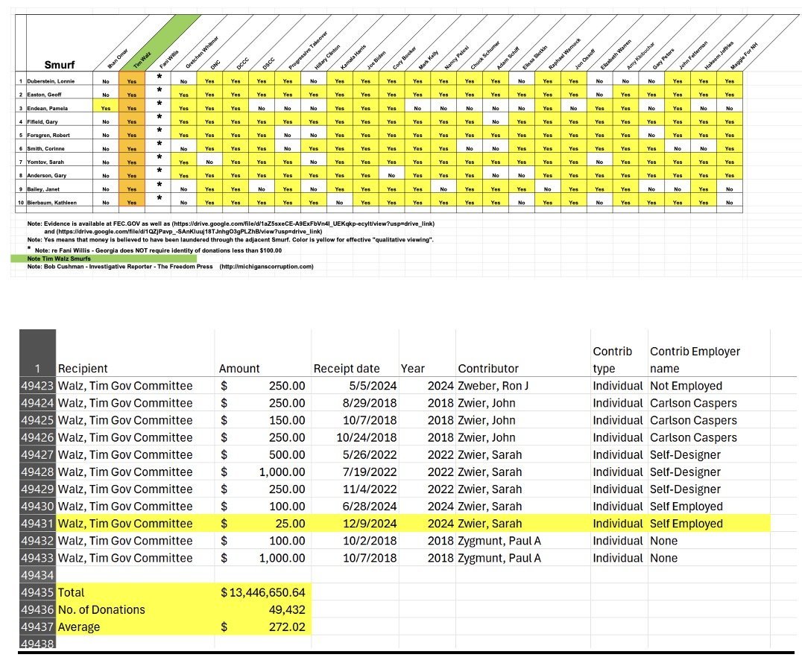Screen dimensions: 802x672
Task: Click the asterisk cell in the Fani Willis column
Action: tap(159, 78)
